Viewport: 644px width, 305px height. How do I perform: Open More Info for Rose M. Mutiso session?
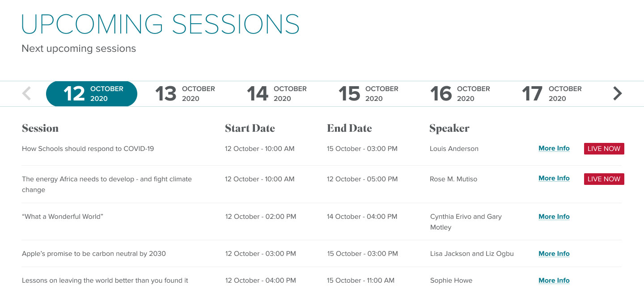pyautogui.click(x=554, y=178)
